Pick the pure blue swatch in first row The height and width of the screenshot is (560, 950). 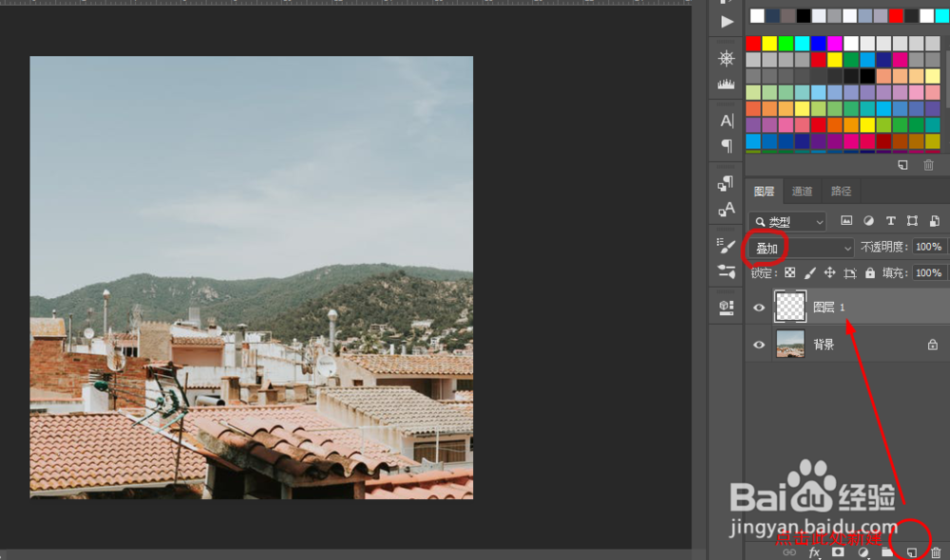pyautogui.click(x=819, y=43)
